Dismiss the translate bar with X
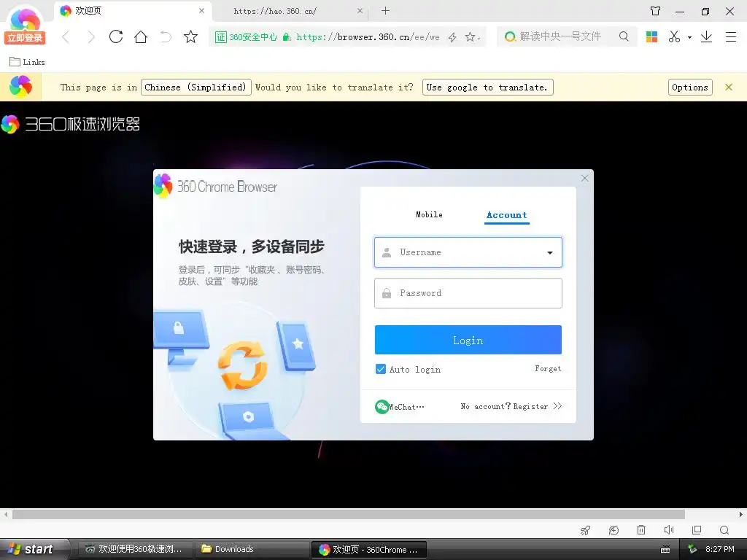 (729, 87)
